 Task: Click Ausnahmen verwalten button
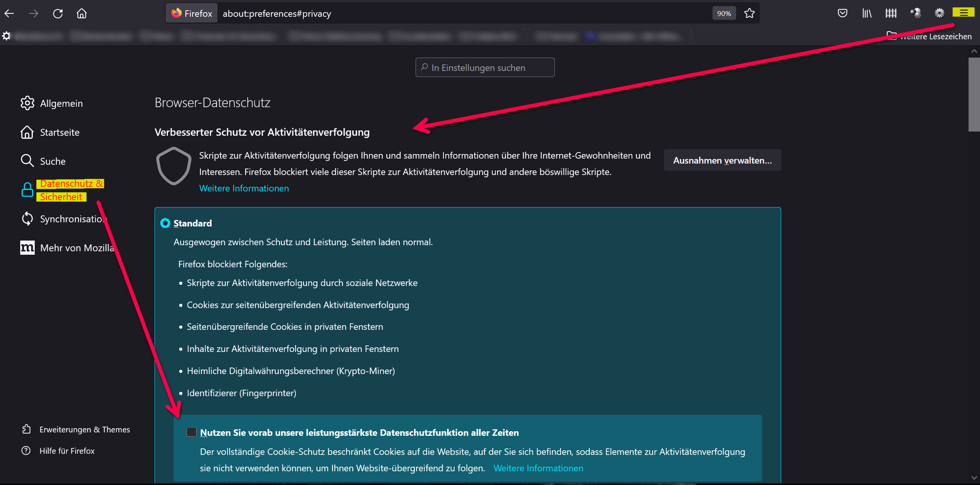click(x=722, y=160)
